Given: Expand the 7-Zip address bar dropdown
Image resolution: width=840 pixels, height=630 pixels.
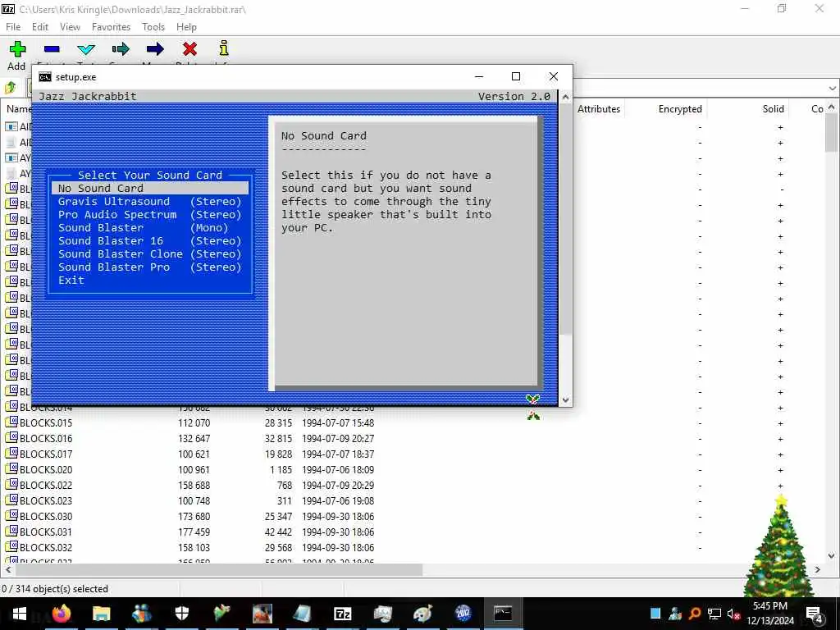Looking at the screenshot, I should coord(832,88).
